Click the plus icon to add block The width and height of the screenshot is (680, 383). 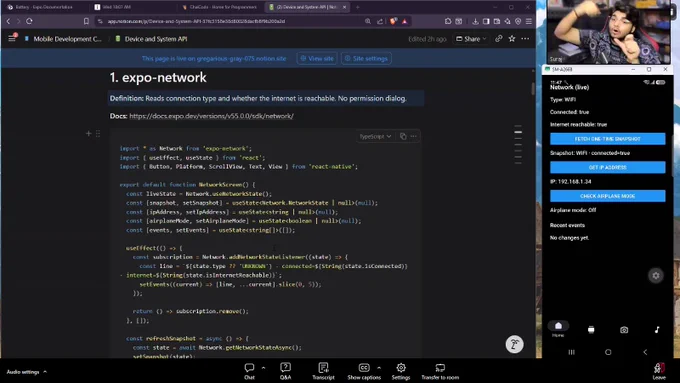(88, 134)
